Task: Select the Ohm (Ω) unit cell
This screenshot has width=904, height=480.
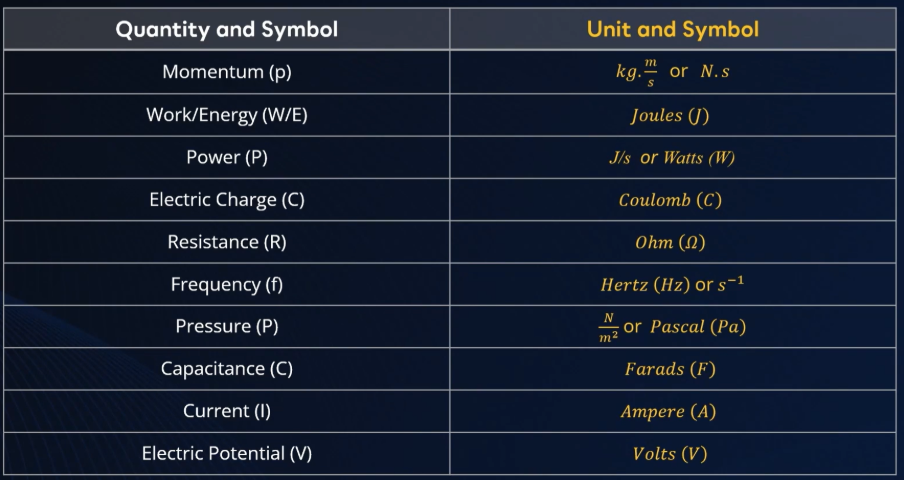Action: tap(673, 242)
